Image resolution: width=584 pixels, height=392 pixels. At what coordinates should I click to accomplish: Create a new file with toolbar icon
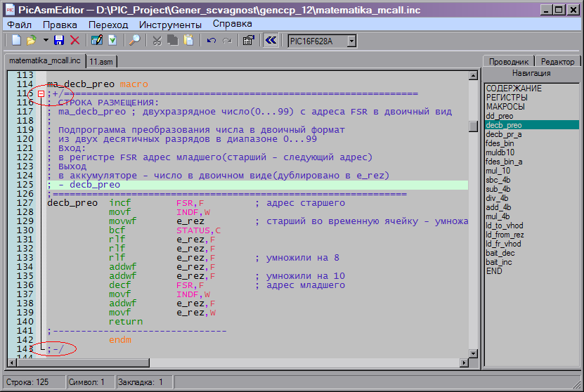(16, 40)
